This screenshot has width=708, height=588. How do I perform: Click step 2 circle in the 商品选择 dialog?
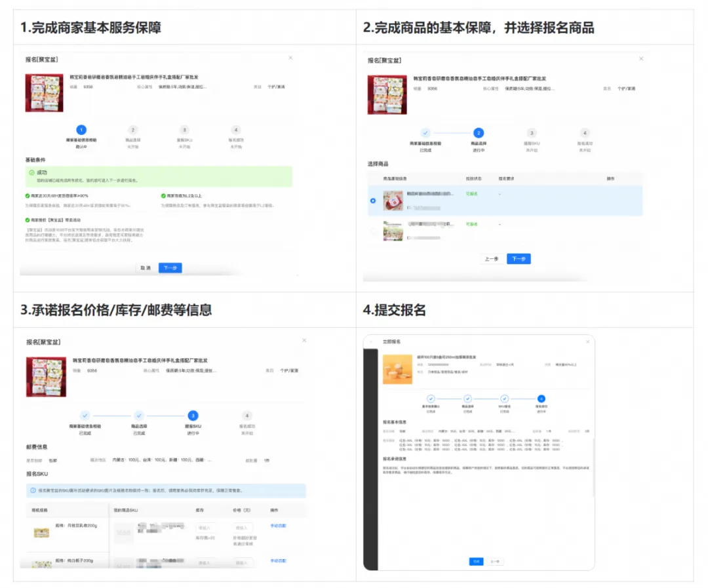click(479, 132)
